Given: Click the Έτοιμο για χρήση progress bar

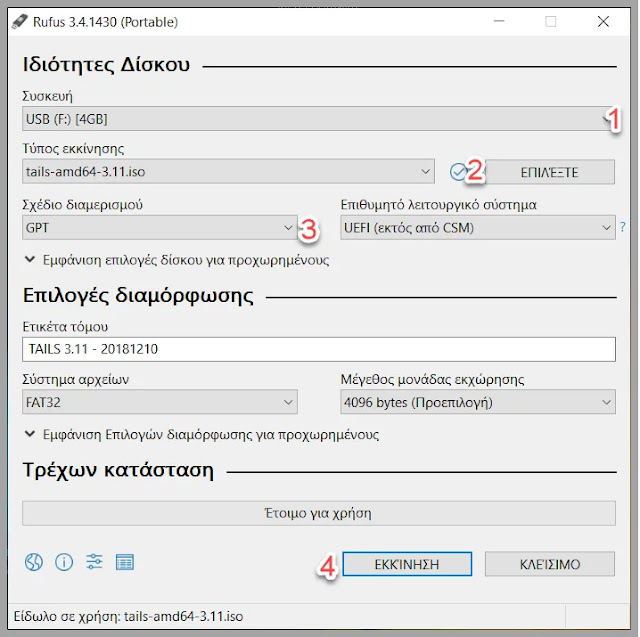Looking at the screenshot, I should pyautogui.click(x=319, y=513).
